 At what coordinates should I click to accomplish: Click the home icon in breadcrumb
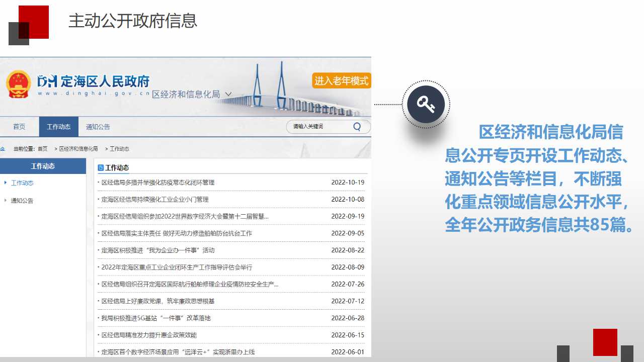tap(3, 149)
